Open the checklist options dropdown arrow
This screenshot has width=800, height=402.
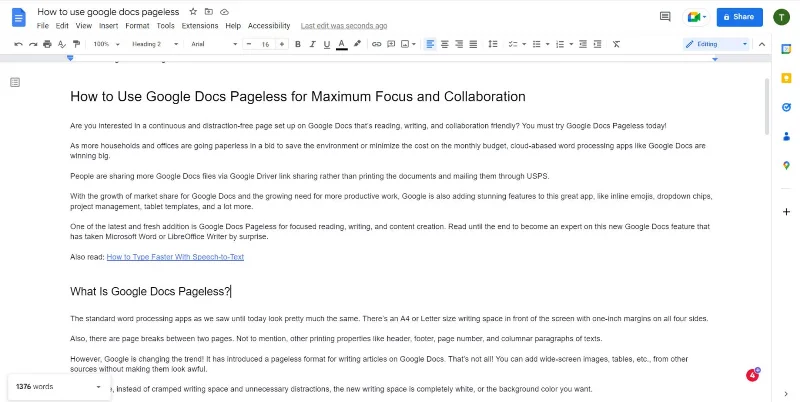coord(523,44)
